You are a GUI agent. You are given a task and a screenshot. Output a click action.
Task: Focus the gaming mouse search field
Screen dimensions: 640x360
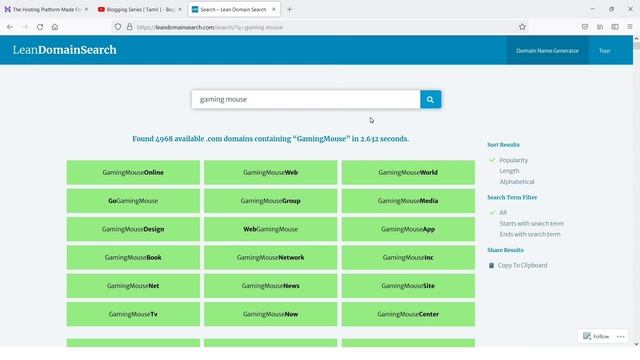click(x=306, y=99)
